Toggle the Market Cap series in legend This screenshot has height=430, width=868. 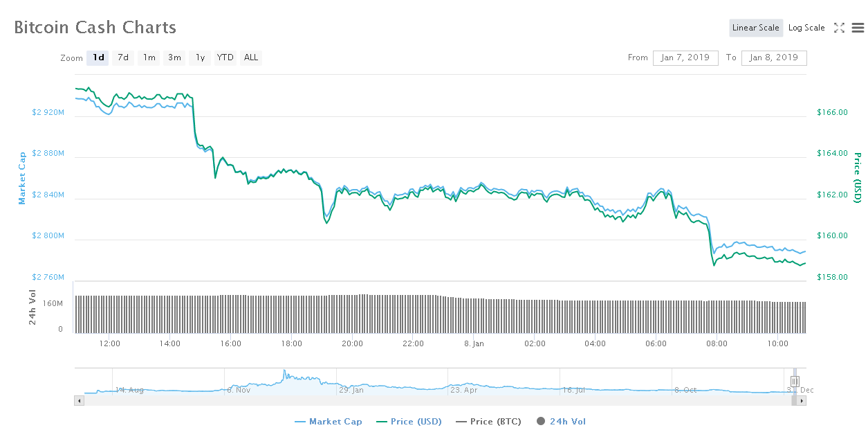[x=328, y=421]
